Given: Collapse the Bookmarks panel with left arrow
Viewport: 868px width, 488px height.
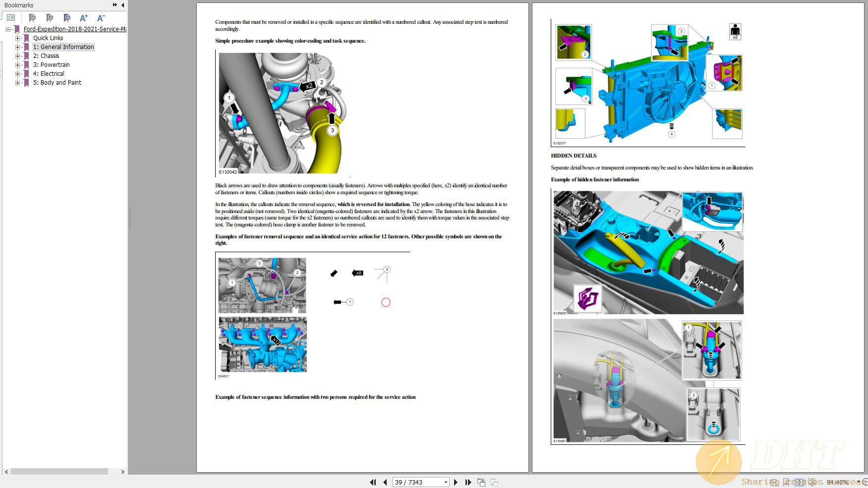Looking at the screenshot, I should click(x=122, y=5).
